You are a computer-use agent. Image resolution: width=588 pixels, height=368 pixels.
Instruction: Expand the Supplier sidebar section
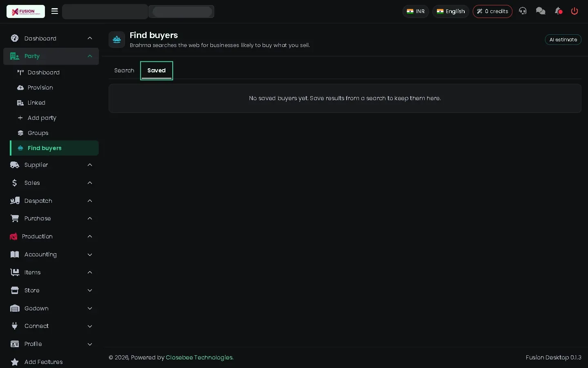(51, 165)
